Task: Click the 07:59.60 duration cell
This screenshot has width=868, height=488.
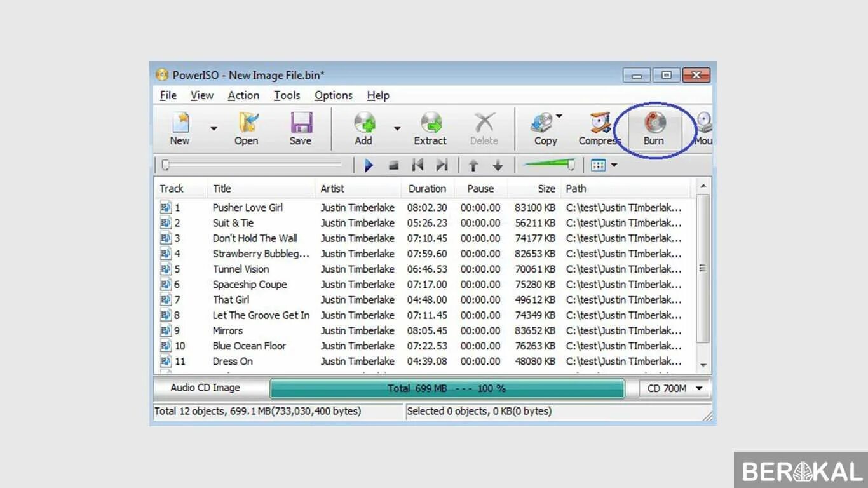Action: pos(427,254)
